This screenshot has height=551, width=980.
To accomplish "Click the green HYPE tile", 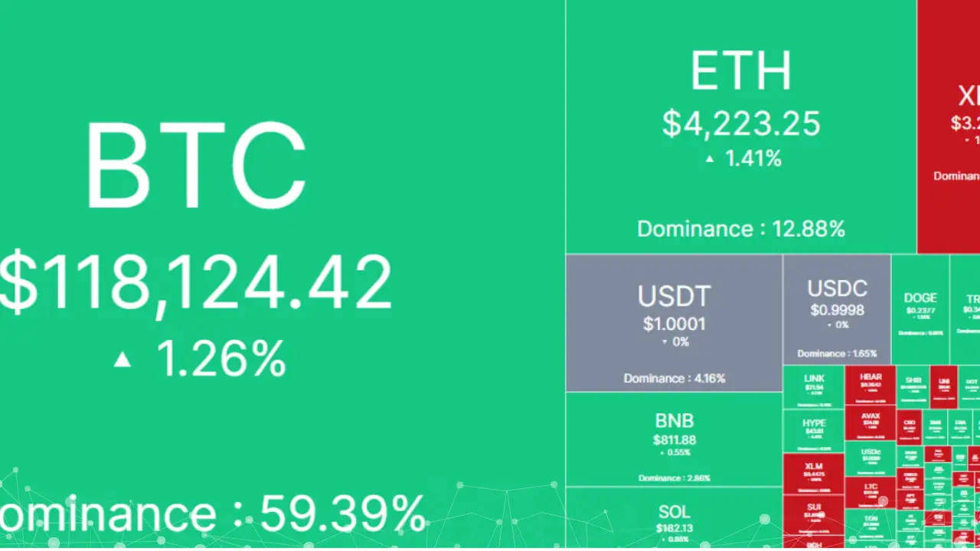I will 813,431.
